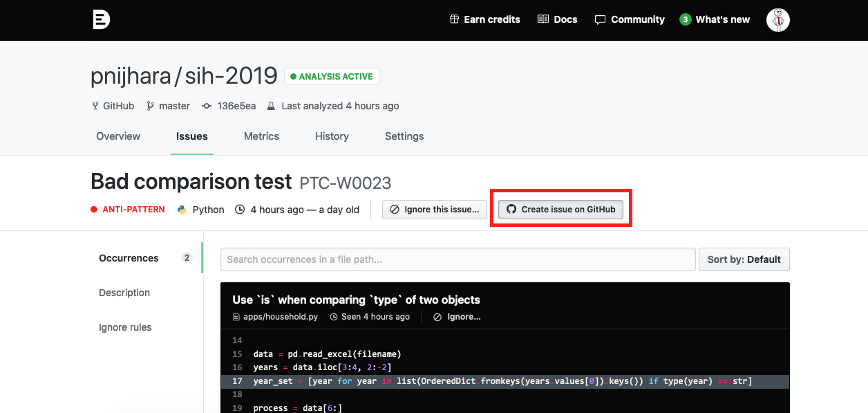Focus the Search occurrences input field
The width and height of the screenshot is (868, 413).
click(x=457, y=259)
